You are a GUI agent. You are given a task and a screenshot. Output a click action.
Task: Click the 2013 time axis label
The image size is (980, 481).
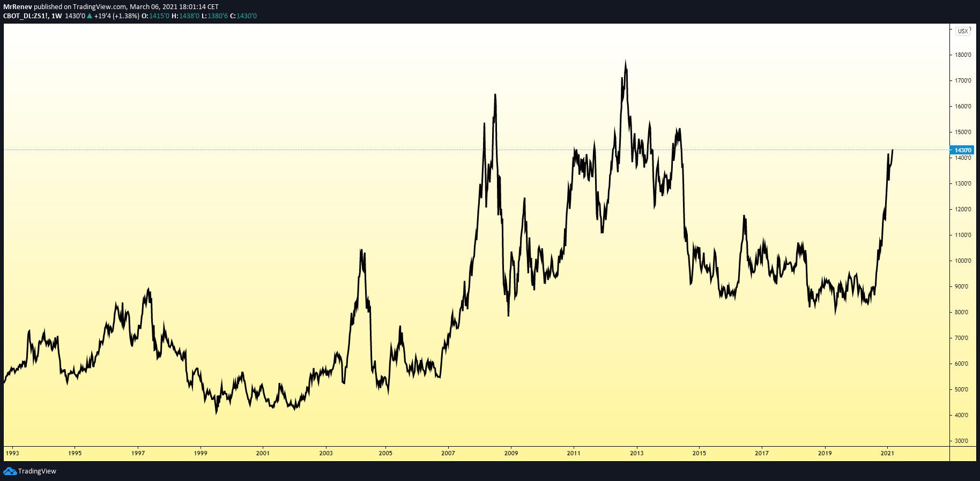coord(637,453)
